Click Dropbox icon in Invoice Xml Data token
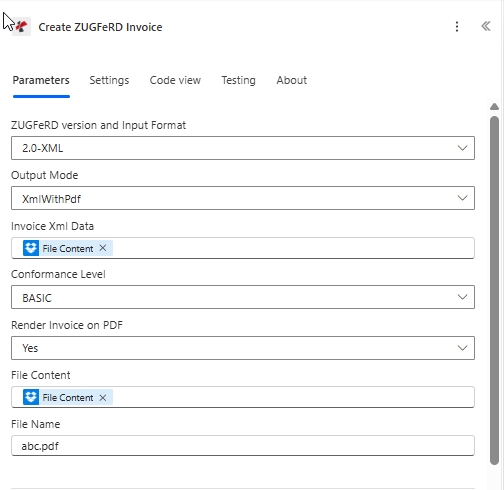The width and height of the screenshot is (504, 490). point(31,248)
